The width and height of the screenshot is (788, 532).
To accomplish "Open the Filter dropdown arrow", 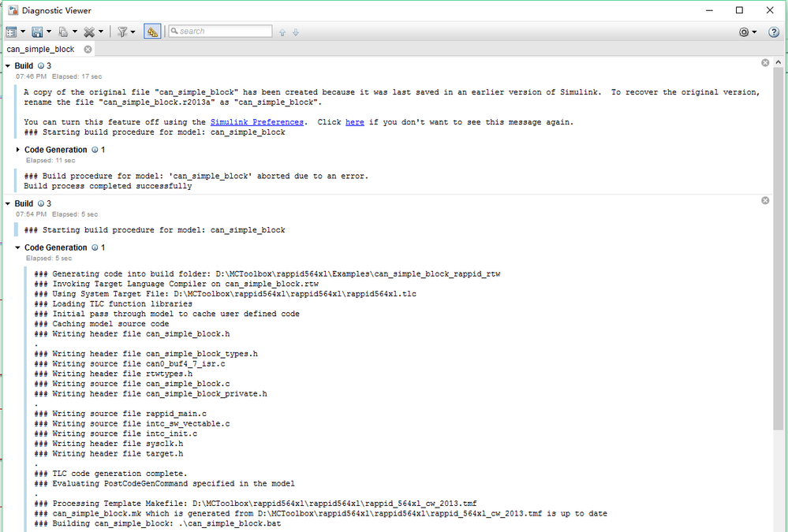I will click(x=133, y=32).
